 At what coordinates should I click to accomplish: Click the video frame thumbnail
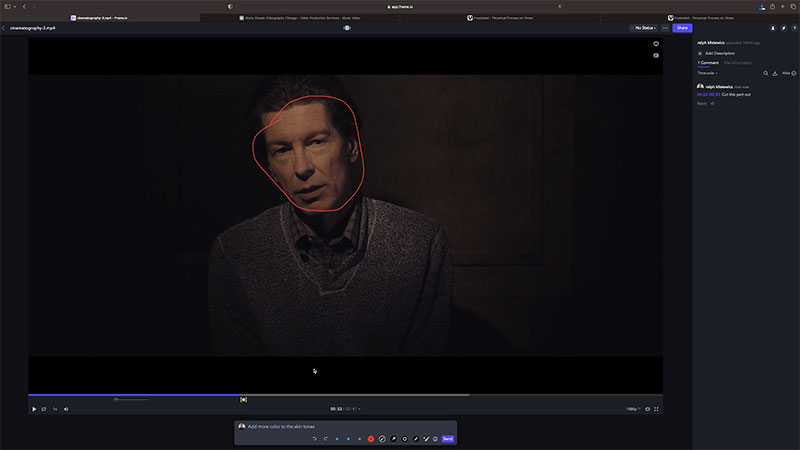click(x=345, y=215)
